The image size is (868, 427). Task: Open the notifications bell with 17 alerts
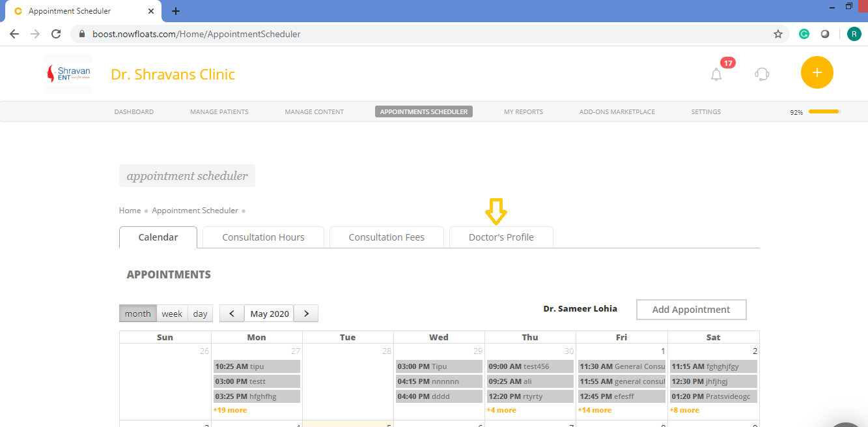(716, 74)
